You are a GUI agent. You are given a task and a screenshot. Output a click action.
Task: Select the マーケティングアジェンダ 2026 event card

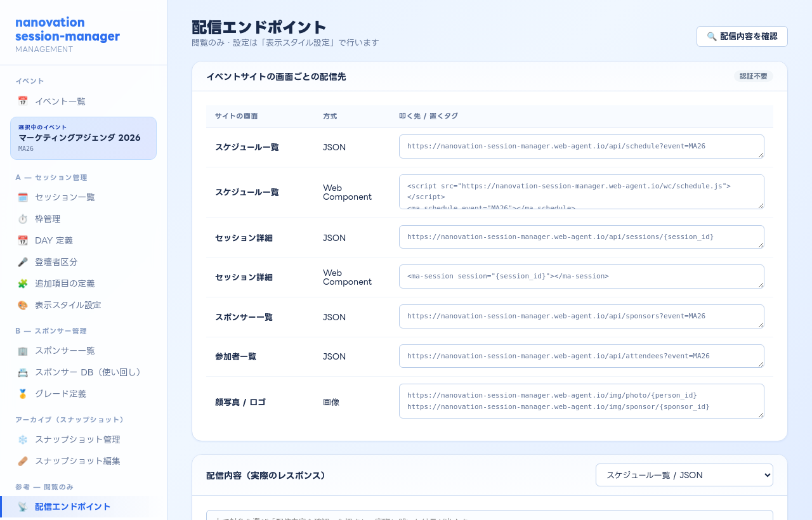pyautogui.click(x=83, y=138)
